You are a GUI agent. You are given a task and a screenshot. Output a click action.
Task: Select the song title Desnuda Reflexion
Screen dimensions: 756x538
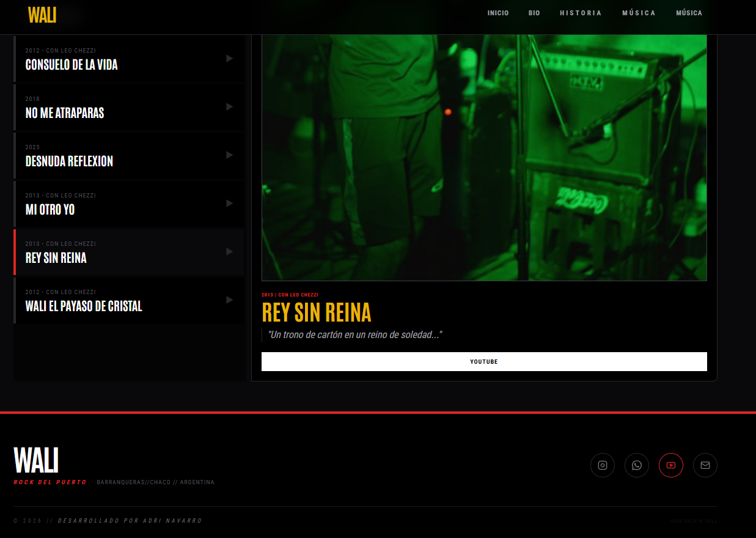pyautogui.click(x=69, y=161)
